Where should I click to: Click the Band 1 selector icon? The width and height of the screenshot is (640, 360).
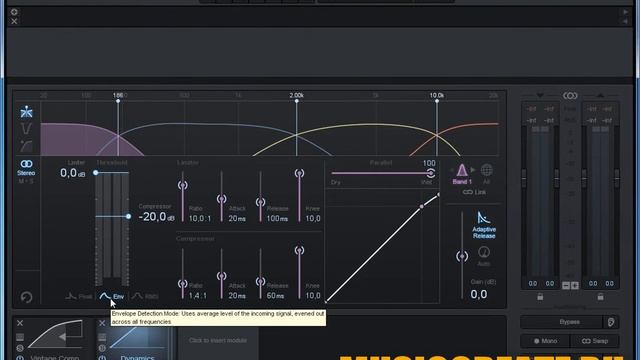[462, 173]
